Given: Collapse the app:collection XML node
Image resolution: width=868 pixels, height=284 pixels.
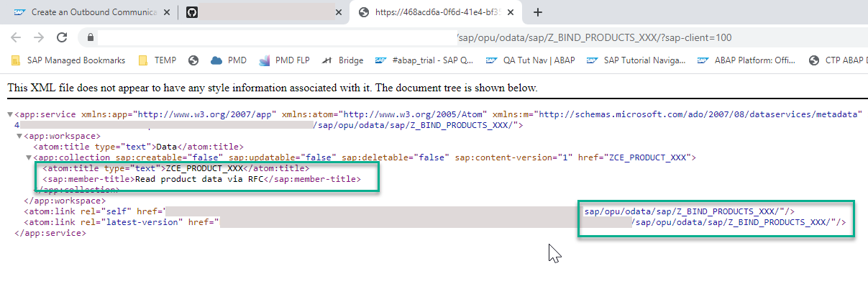Looking at the screenshot, I should 29,157.
